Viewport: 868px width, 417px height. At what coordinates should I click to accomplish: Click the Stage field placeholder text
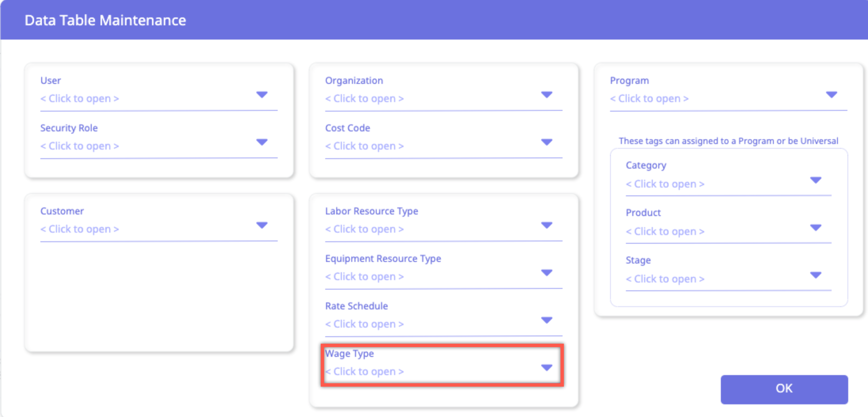coord(665,279)
